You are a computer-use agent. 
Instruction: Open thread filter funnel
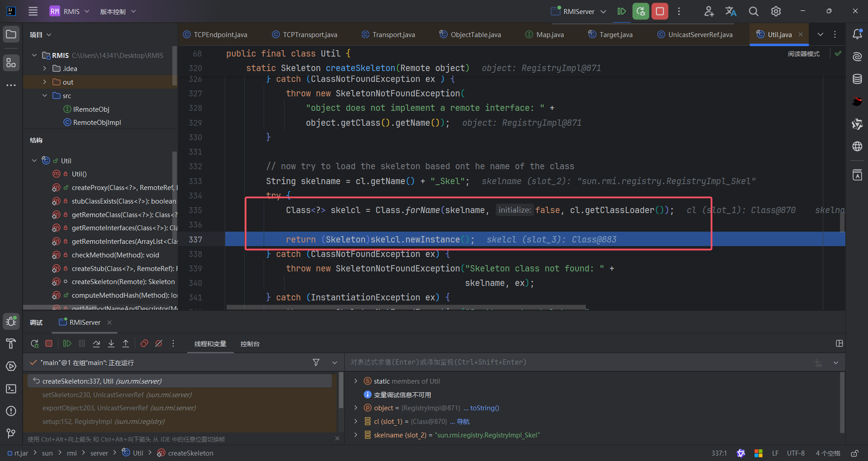[x=316, y=362]
